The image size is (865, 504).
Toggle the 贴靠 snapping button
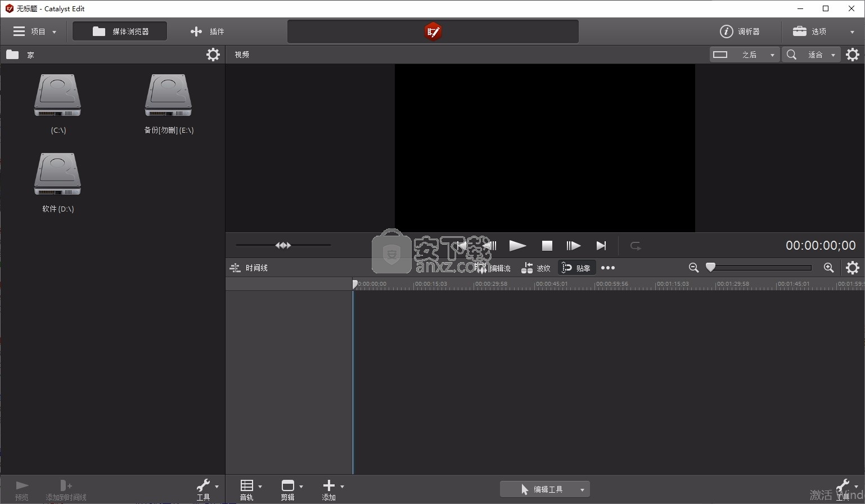(x=576, y=268)
